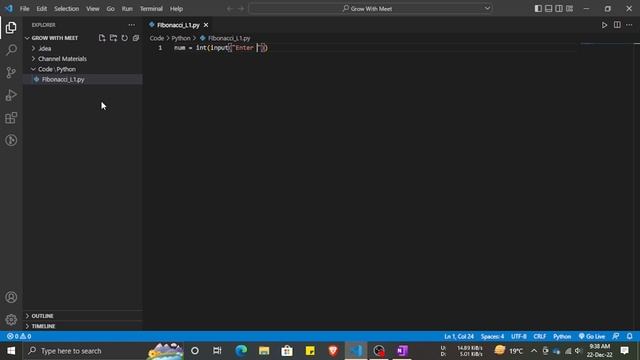
Task: Open the Edit menu
Action: point(42,9)
